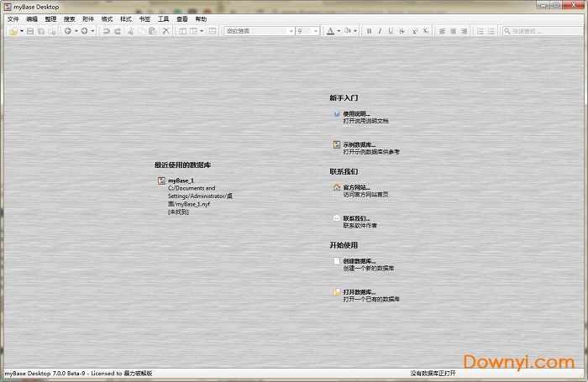The width and height of the screenshot is (588, 382).
Task: Expand the layout options dropdown arrow
Action: click(202, 31)
